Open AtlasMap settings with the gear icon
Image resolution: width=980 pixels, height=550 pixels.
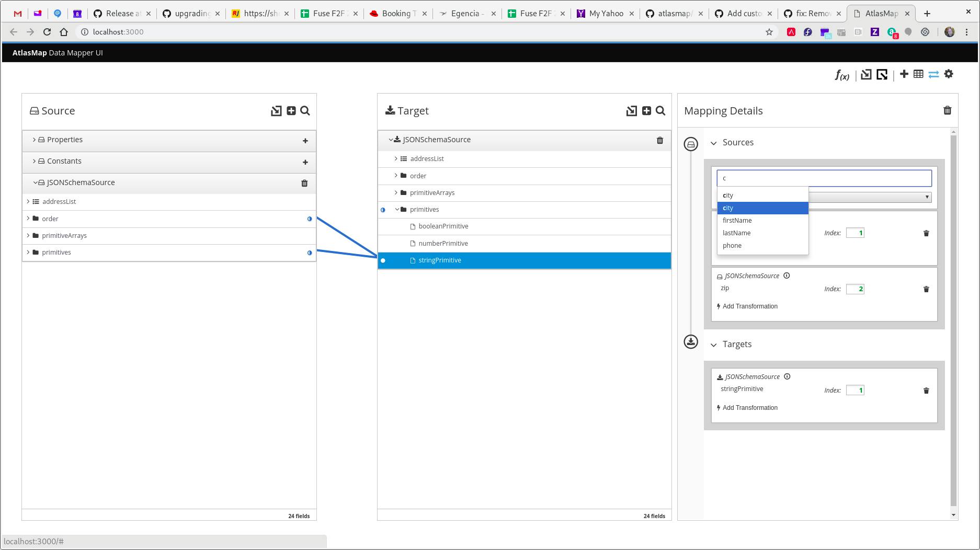point(949,74)
